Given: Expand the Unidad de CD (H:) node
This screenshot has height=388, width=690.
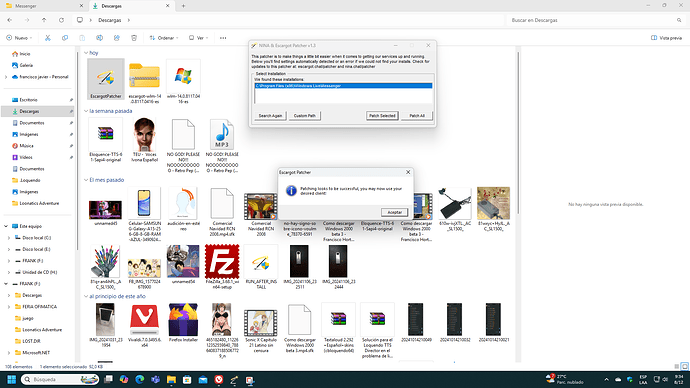Looking at the screenshot, I should 9,272.
